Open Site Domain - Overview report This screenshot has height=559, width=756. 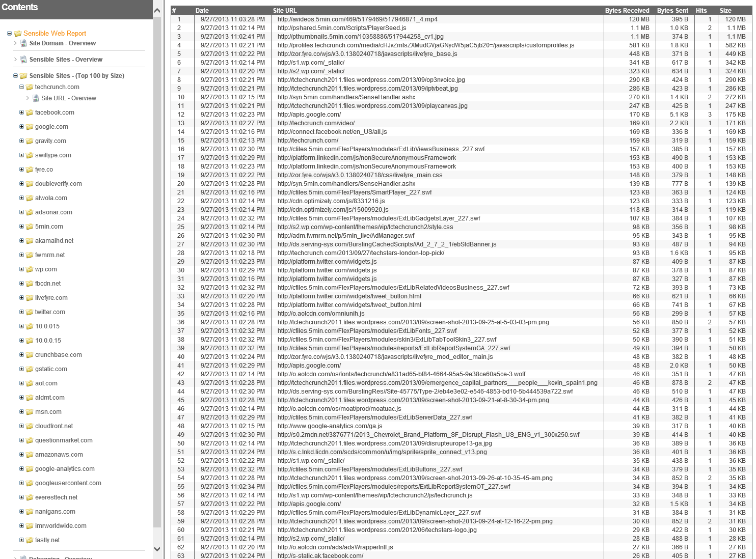click(x=63, y=43)
